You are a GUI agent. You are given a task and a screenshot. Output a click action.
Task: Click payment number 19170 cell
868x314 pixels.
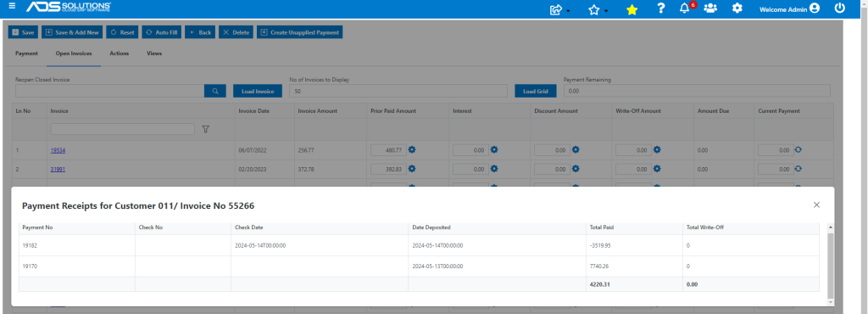pos(77,266)
